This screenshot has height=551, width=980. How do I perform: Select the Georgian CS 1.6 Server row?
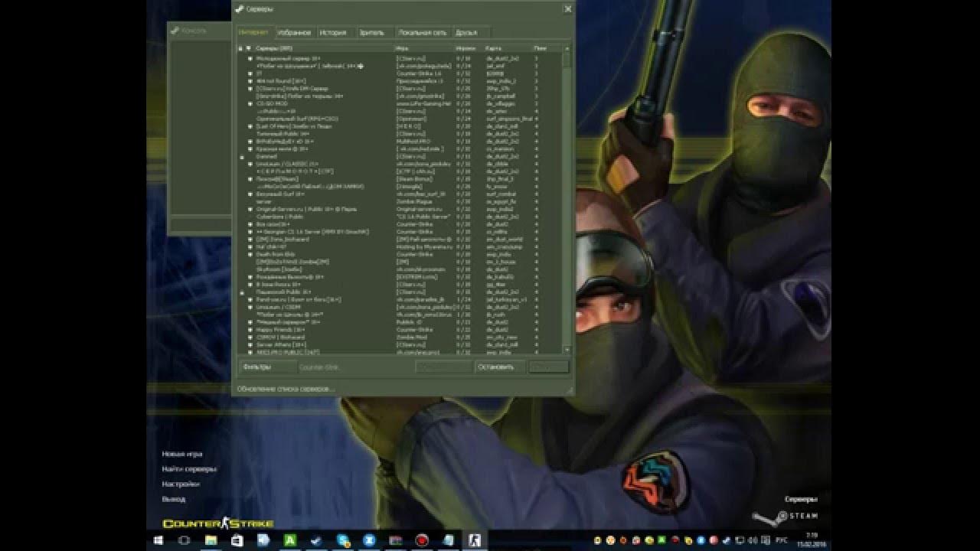400,232
